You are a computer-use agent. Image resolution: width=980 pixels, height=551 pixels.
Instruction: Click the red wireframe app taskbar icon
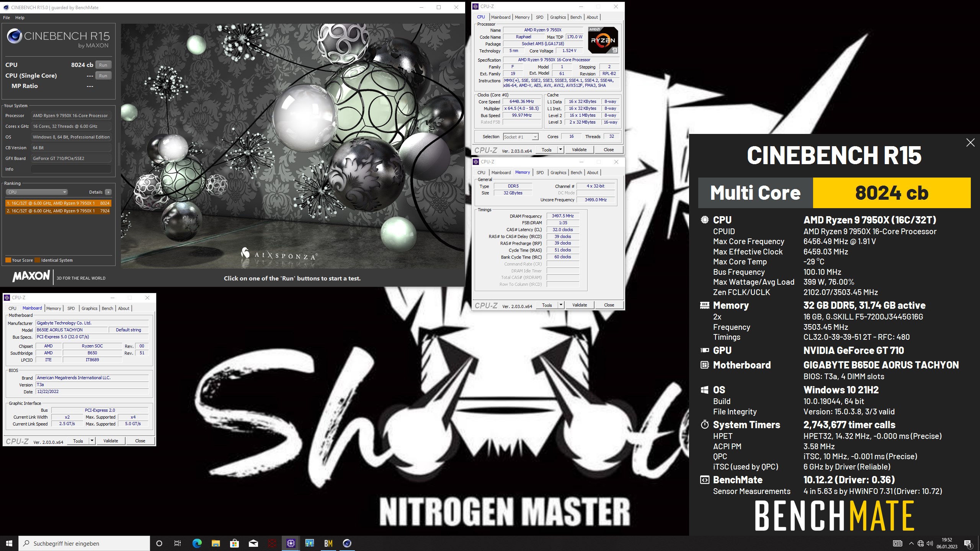pyautogui.click(x=272, y=543)
